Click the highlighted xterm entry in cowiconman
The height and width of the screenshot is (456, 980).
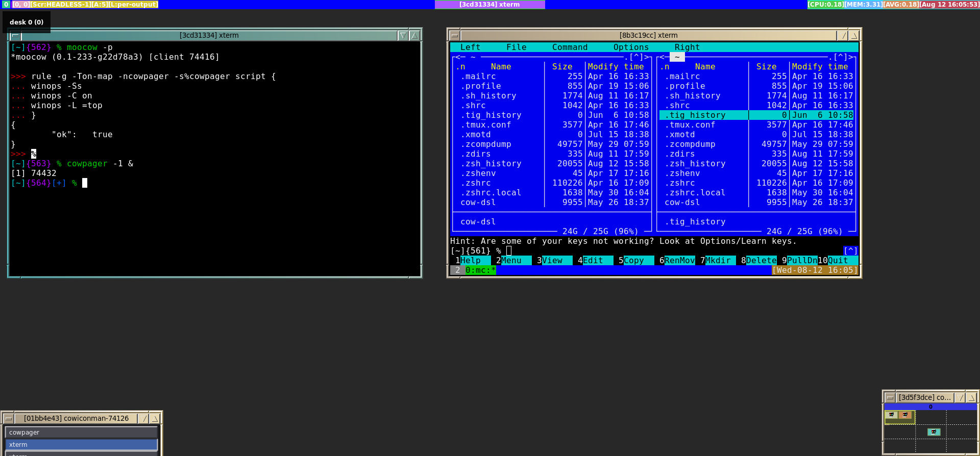[x=81, y=445]
